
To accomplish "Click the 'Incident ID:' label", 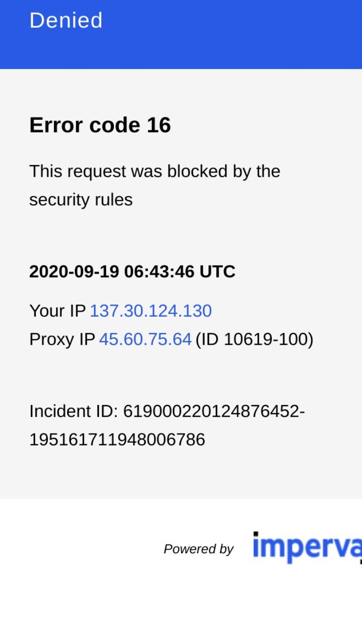I will click(x=73, y=411).
